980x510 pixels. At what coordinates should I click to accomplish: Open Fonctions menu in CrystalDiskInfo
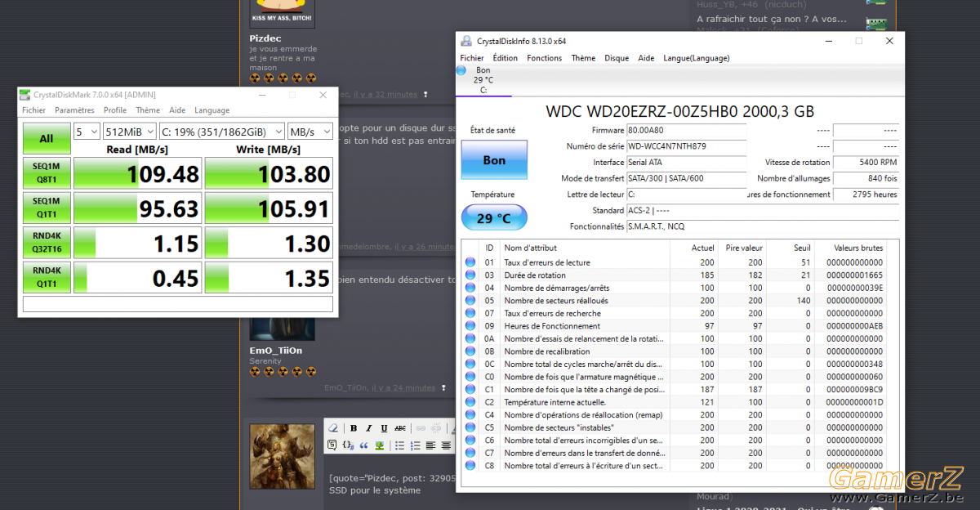545,58
